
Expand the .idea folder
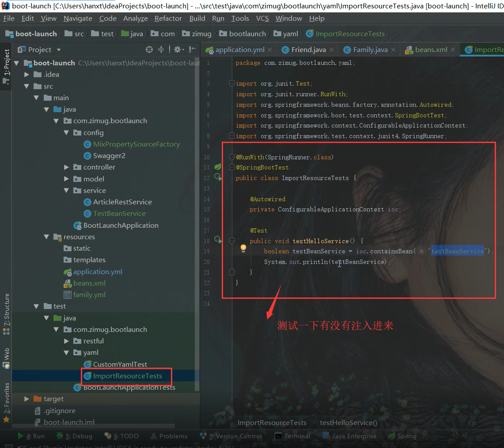(27, 75)
